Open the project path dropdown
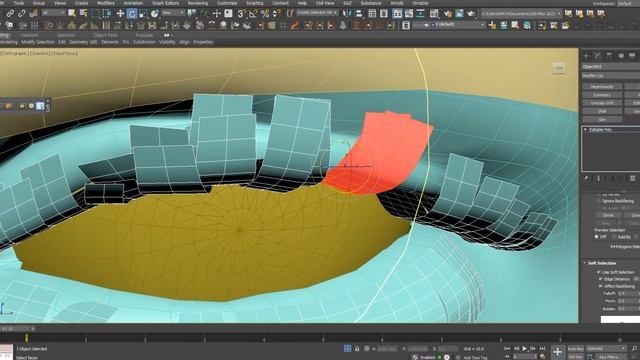This screenshot has width=640, height=360. coord(521,14)
